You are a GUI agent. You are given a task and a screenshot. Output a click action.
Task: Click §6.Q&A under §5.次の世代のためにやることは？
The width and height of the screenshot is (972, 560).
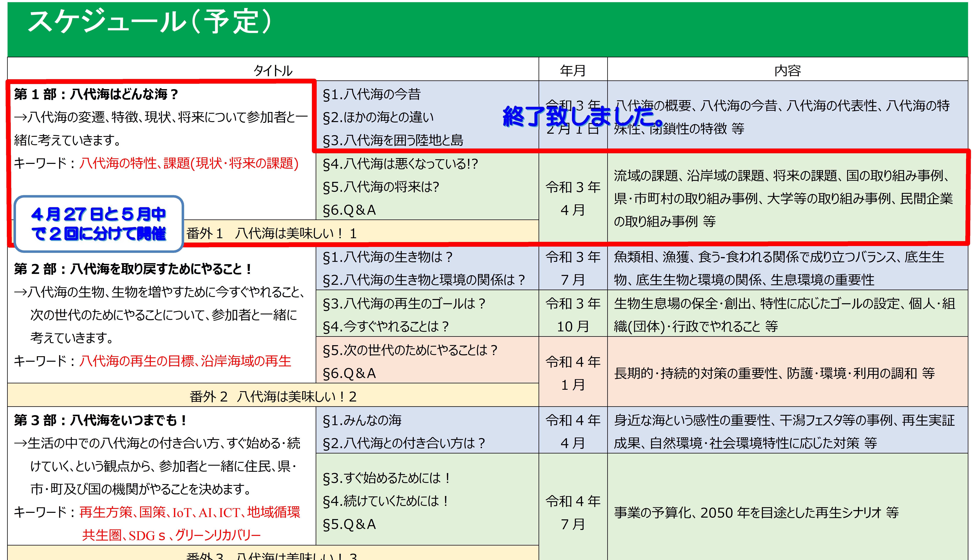click(349, 373)
